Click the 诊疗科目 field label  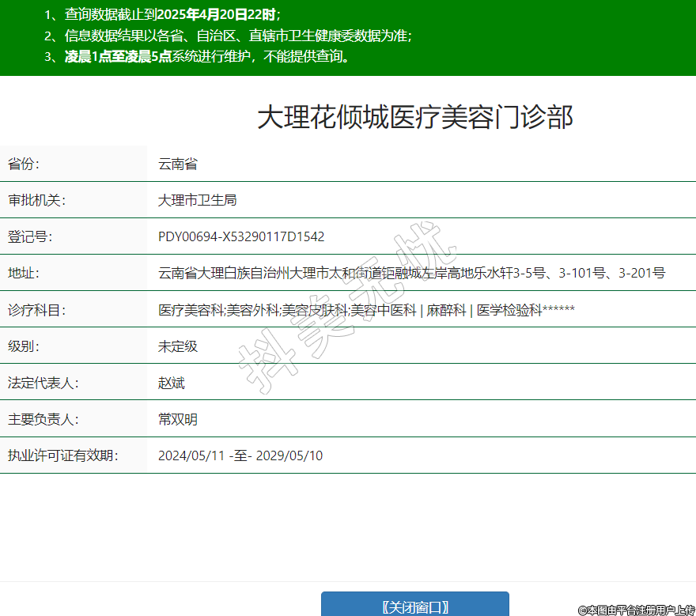[x=36, y=310]
